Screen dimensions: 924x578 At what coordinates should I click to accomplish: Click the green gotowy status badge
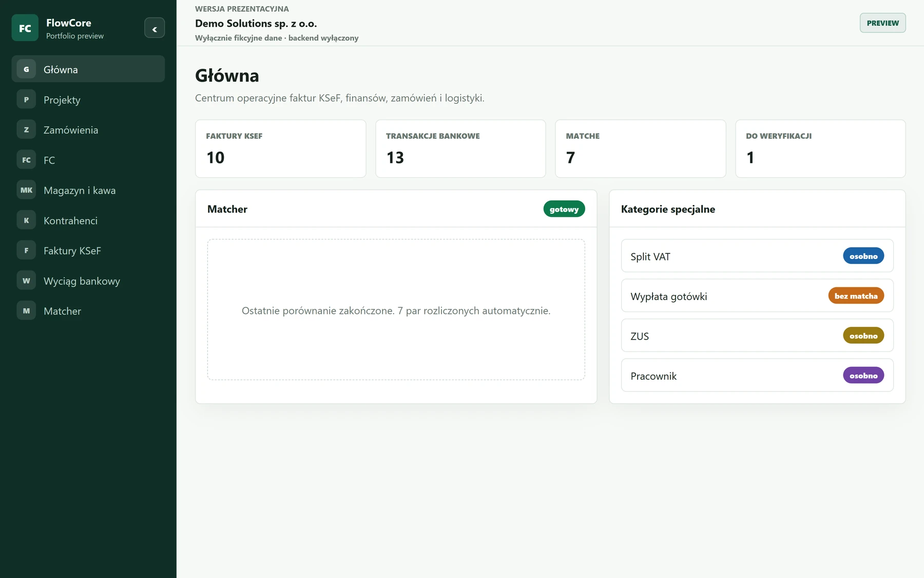pos(564,209)
